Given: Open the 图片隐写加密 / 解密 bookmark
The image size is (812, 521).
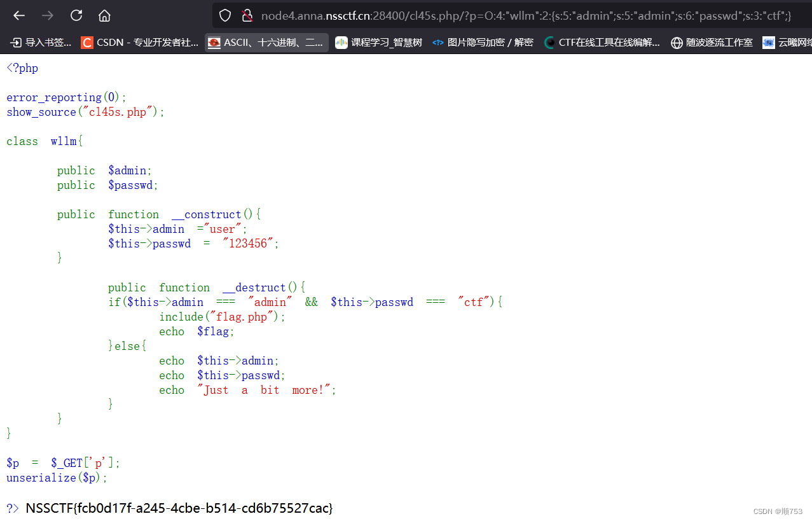Looking at the screenshot, I should [x=483, y=43].
